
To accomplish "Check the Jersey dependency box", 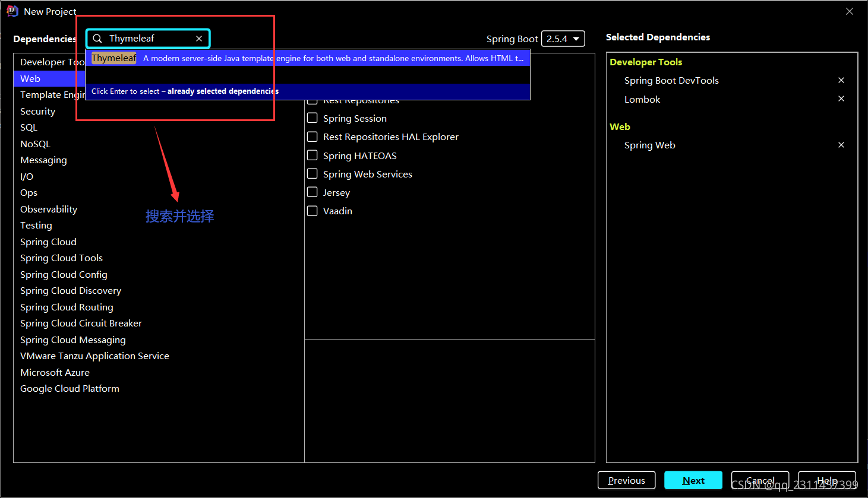I will point(312,192).
